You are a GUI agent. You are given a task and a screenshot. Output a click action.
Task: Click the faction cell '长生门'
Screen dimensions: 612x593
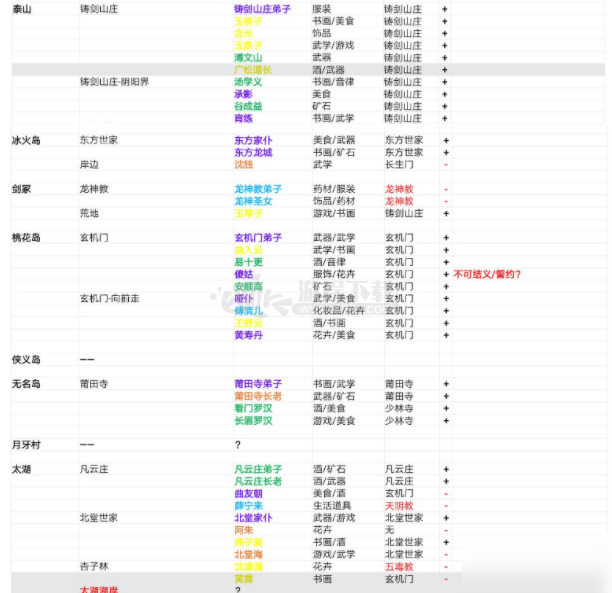399,164
